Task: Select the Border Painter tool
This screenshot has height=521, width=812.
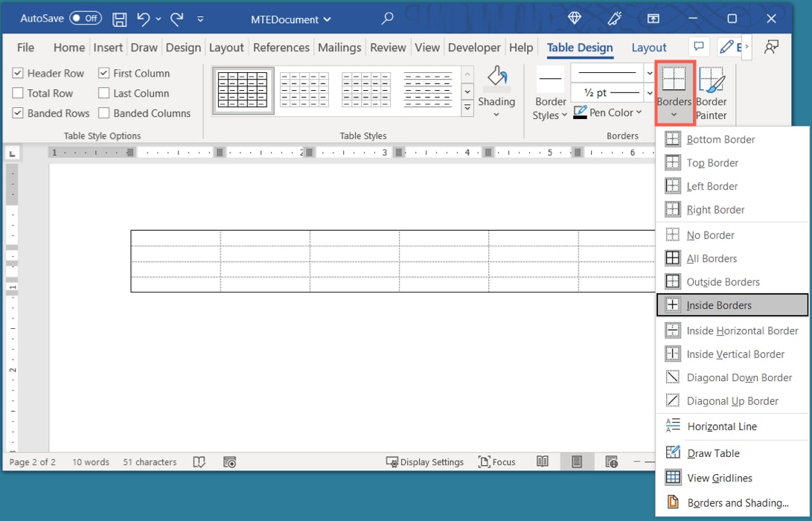Action: coord(712,91)
